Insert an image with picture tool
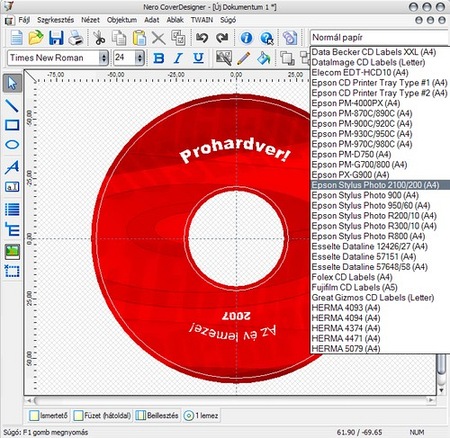Screen dimensions: 450x438 [12, 252]
